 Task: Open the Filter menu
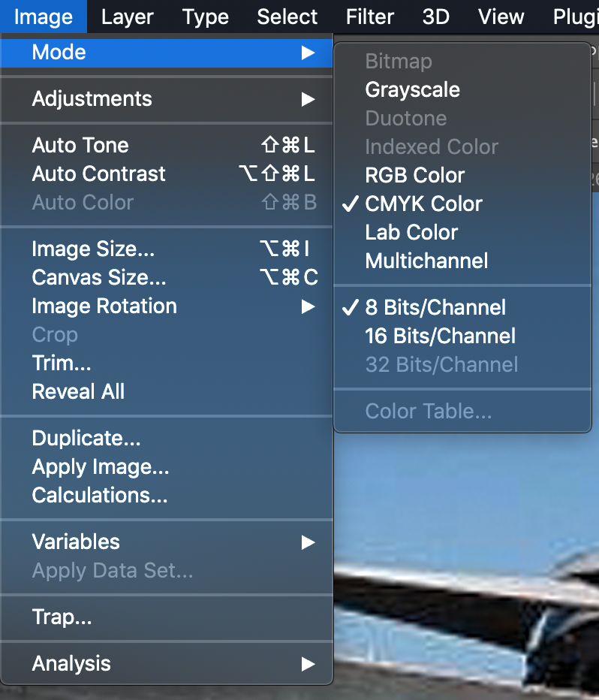point(369,17)
